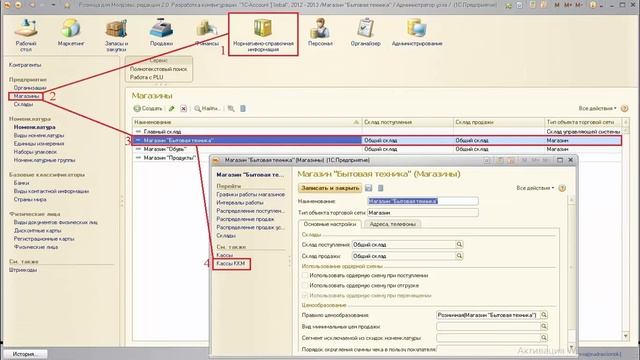Screen dimensions: 640x360
Task: Open the Маркетинг section
Action: tap(71, 33)
